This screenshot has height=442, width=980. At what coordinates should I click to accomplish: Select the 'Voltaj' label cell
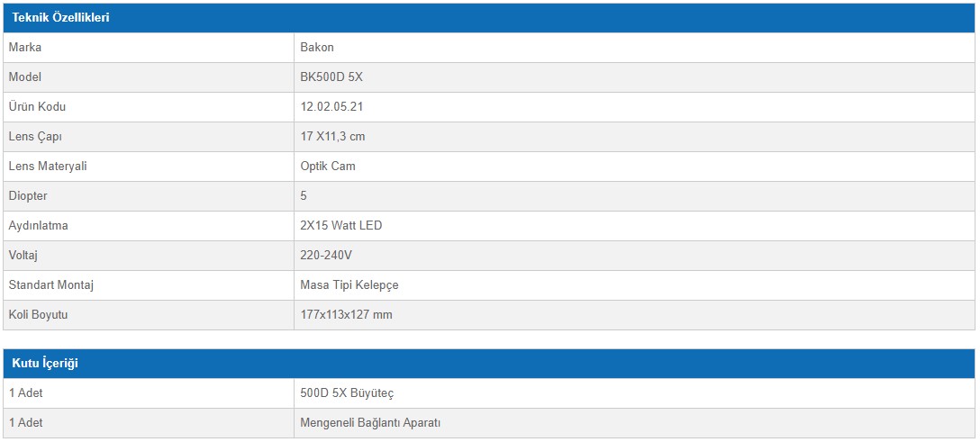pyautogui.click(x=149, y=256)
